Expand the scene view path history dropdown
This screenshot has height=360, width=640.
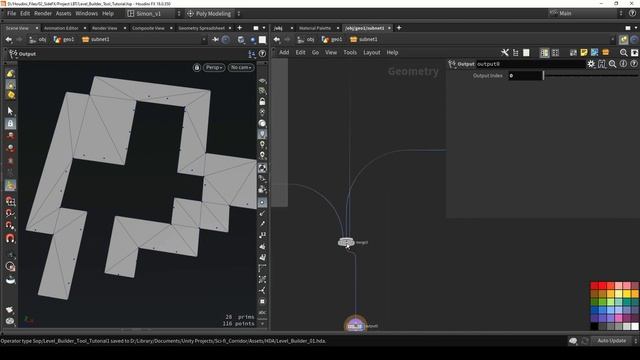coord(204,40)
